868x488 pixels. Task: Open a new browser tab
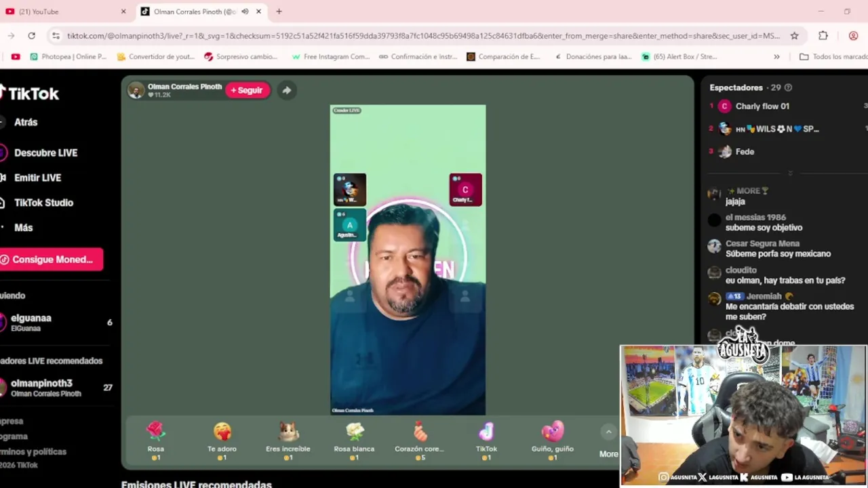(279, 12)
